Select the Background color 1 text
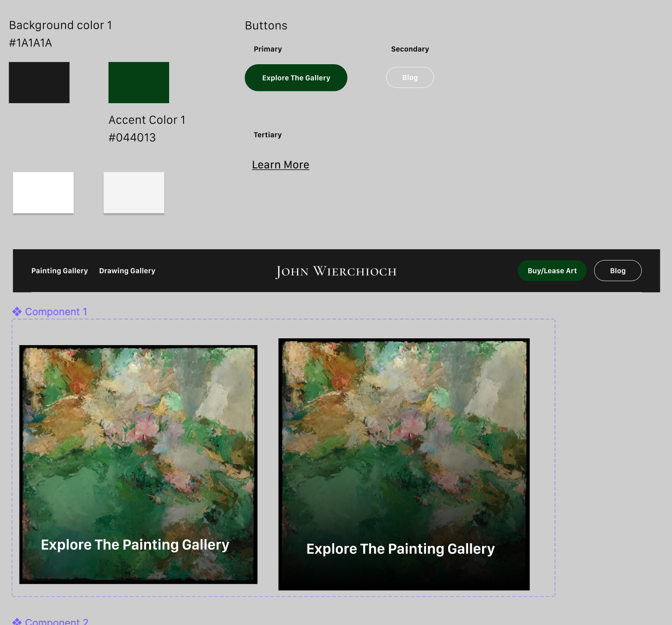 point(61,25)
